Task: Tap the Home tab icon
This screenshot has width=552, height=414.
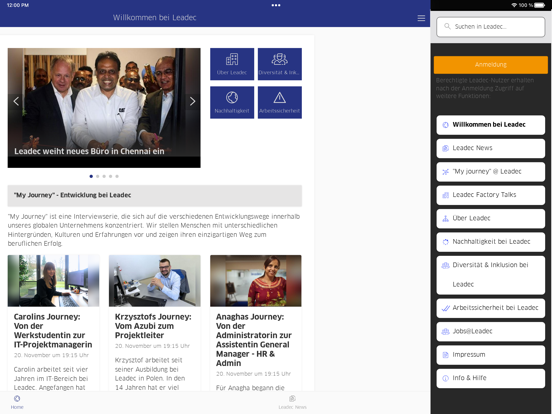Action: click(17, 399)
